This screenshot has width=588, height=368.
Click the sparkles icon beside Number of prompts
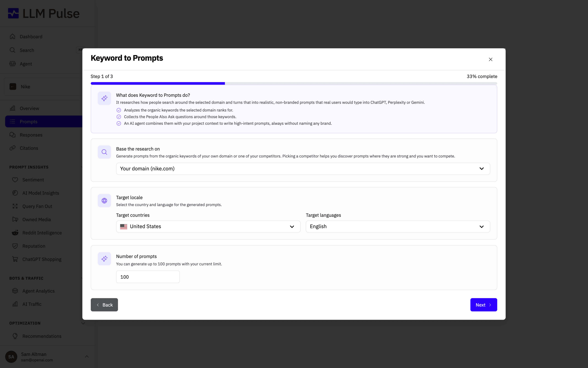(105, 259)
